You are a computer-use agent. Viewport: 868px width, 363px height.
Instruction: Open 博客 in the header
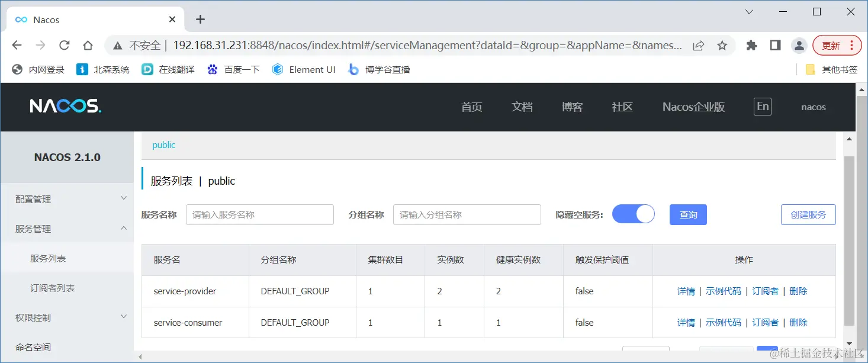[573, 107]
